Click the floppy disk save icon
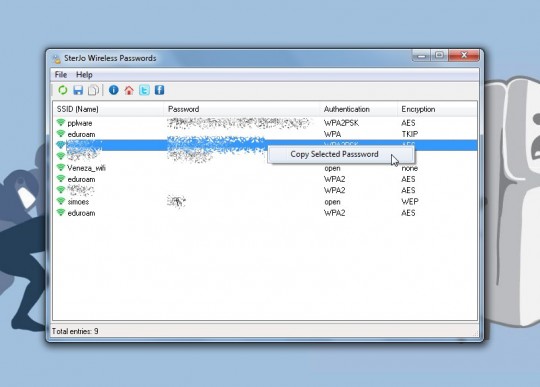Viewport: 540px width, 387px height. (78, 90)
